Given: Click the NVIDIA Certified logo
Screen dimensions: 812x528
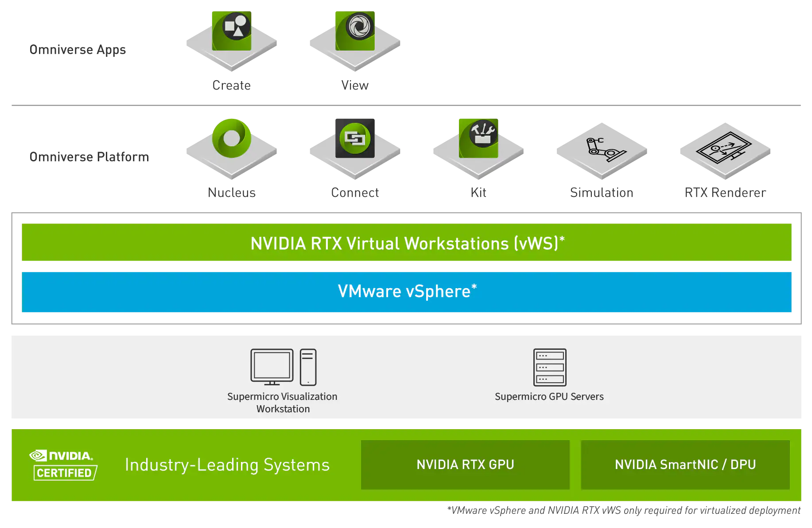Looking at the screenshot, I should coord(63,465).
